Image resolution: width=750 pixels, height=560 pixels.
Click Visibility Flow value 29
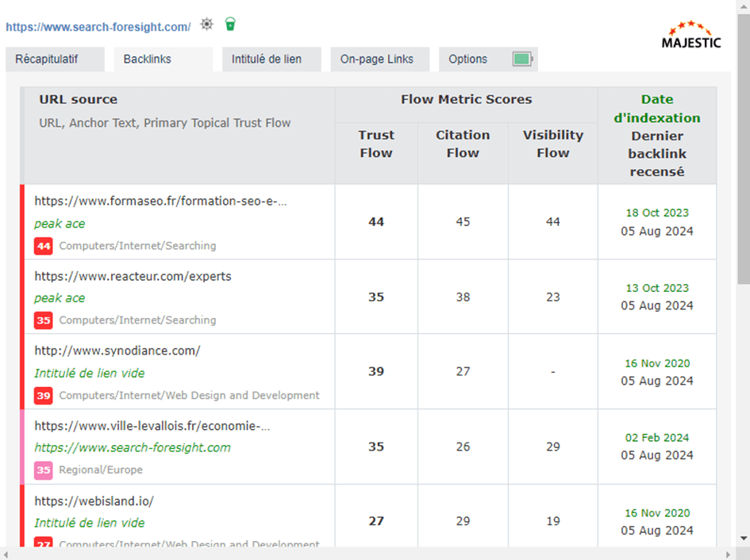click(553, 447)
